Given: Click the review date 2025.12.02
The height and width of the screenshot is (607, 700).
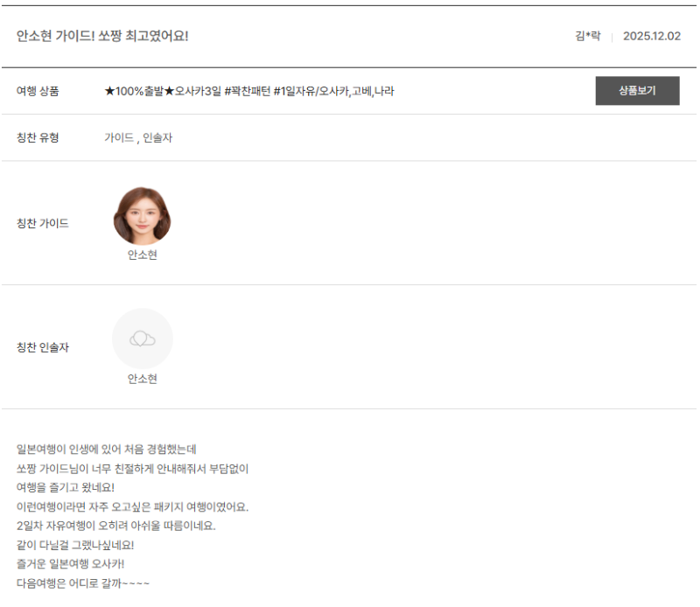Looking at the screenshot, I should point(651,37).
